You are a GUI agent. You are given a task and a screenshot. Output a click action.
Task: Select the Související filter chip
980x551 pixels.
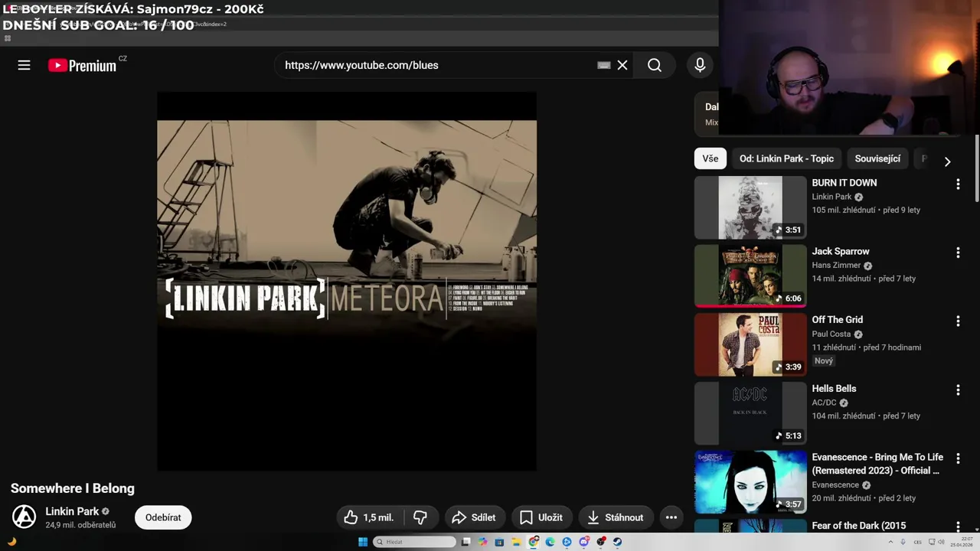coord(877,158)
